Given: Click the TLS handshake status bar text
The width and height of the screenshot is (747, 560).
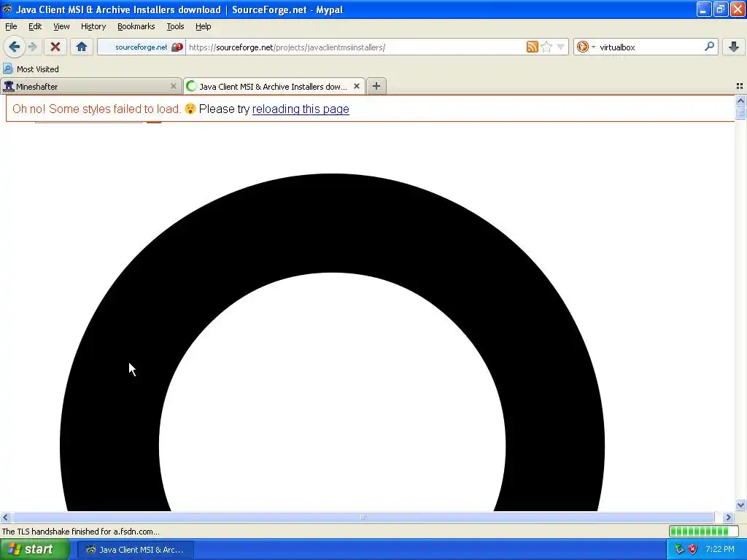Looking at the screenshot, I should coord(80,532).
